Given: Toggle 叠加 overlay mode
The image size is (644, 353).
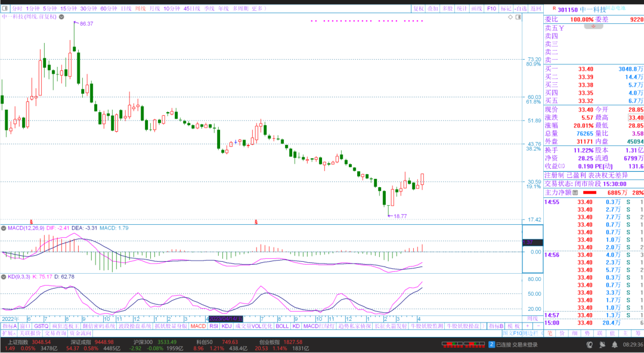Looking at the screenshot, I should [x=433, y=9].
